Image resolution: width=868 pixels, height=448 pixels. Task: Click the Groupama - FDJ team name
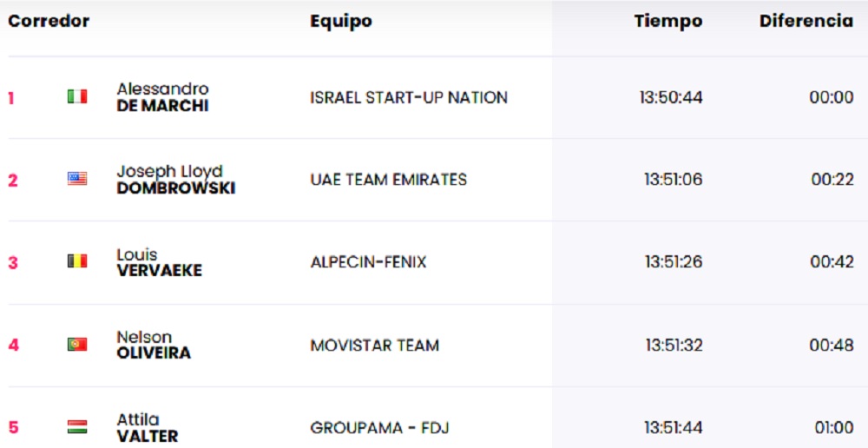pos(379,428)
